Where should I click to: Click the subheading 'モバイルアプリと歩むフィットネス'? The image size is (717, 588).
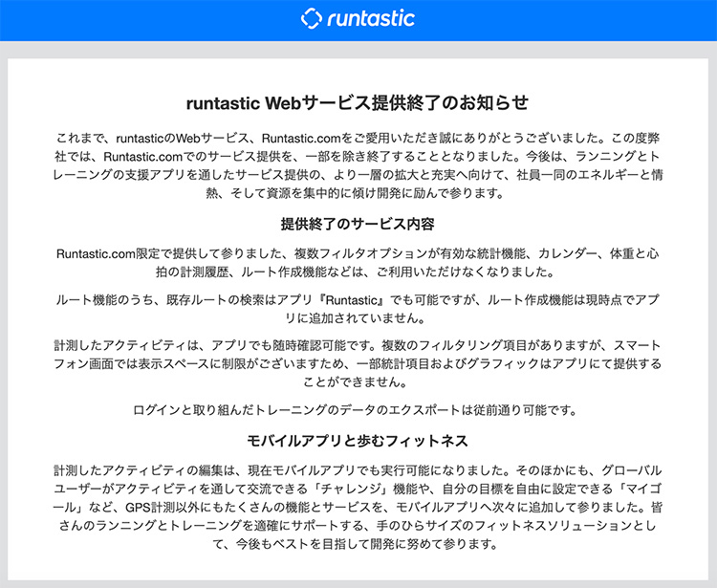pyautogui.click(x=358, y=441)
